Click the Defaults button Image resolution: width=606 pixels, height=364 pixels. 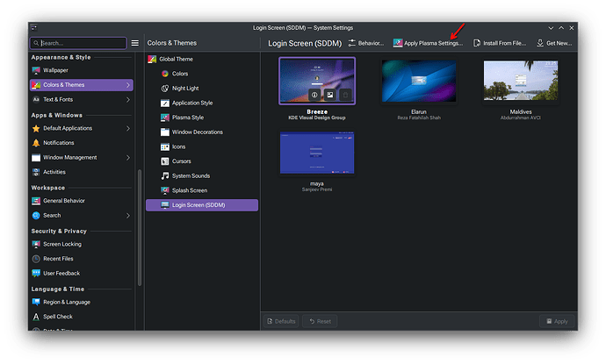[281, 321]
